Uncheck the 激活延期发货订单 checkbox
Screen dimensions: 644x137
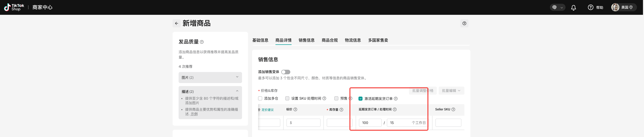(360, 99)
